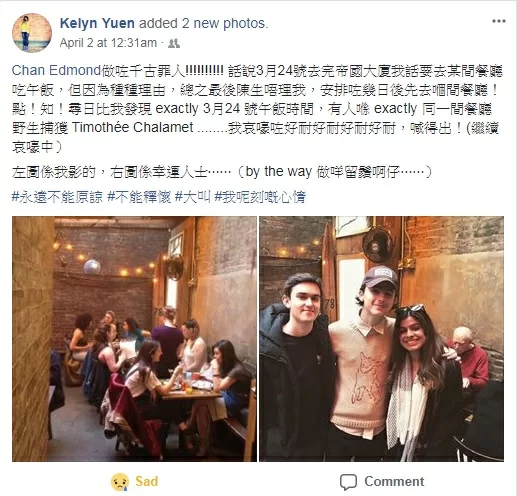Open the three-dots post options menu

499,21
